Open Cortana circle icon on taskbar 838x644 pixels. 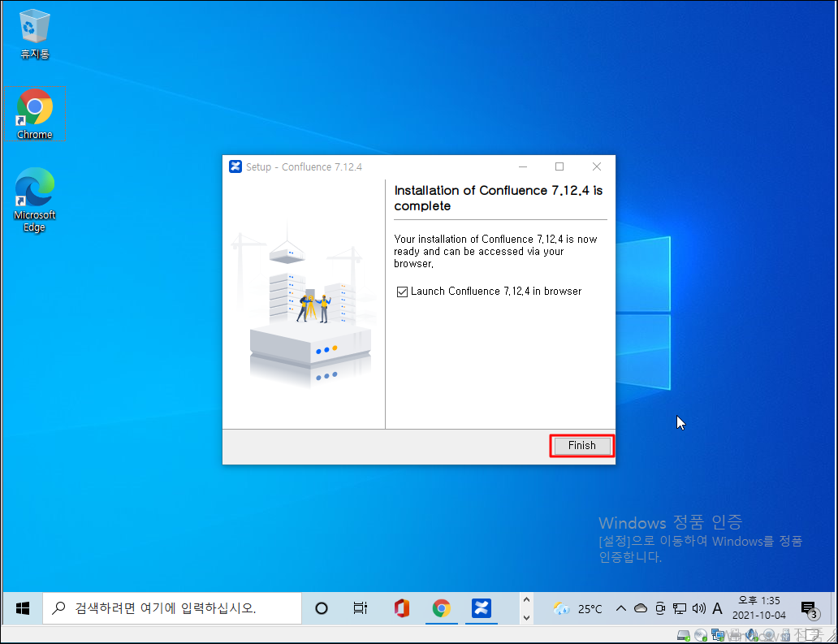pos(322,608)
